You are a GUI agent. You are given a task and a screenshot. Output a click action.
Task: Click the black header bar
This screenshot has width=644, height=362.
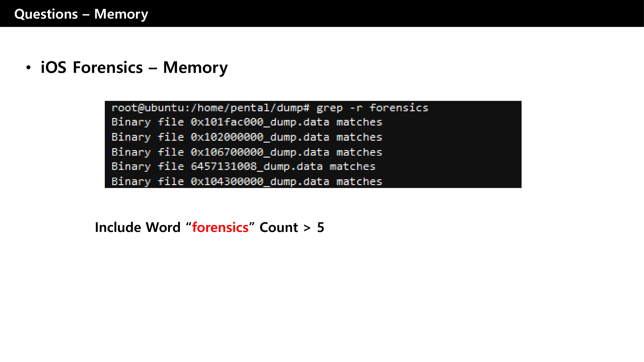tap(375, 14)
